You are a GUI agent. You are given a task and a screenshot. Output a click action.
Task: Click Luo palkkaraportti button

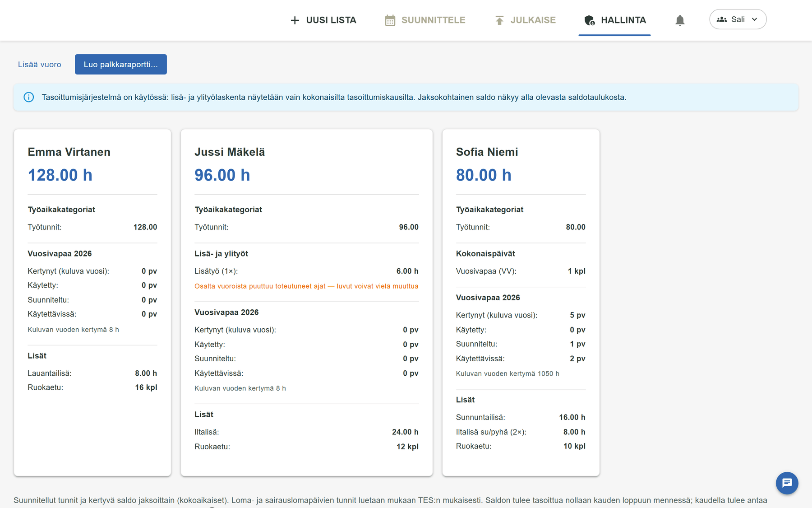click(121, 65)
